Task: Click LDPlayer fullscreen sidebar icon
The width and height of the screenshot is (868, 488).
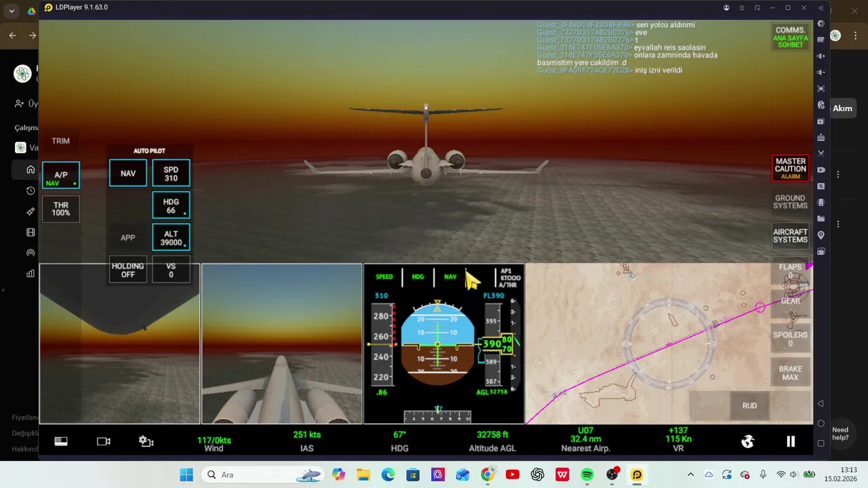Action: (x=821, y=89)
